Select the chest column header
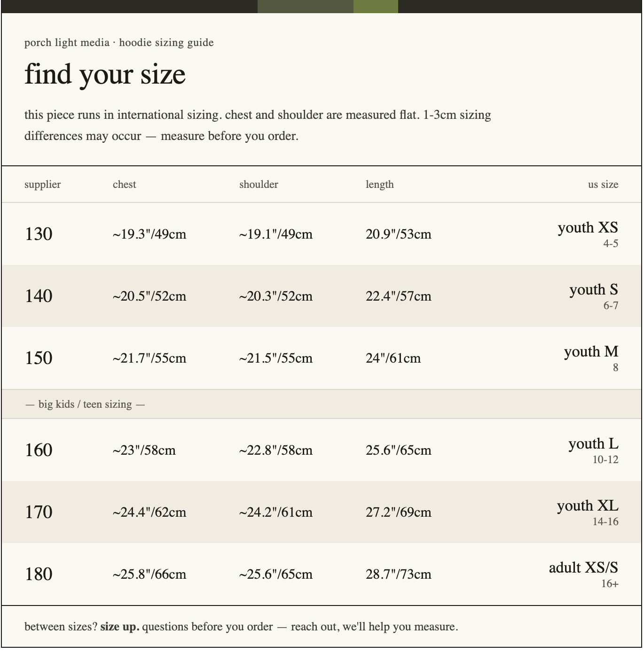 coord(124,185)
